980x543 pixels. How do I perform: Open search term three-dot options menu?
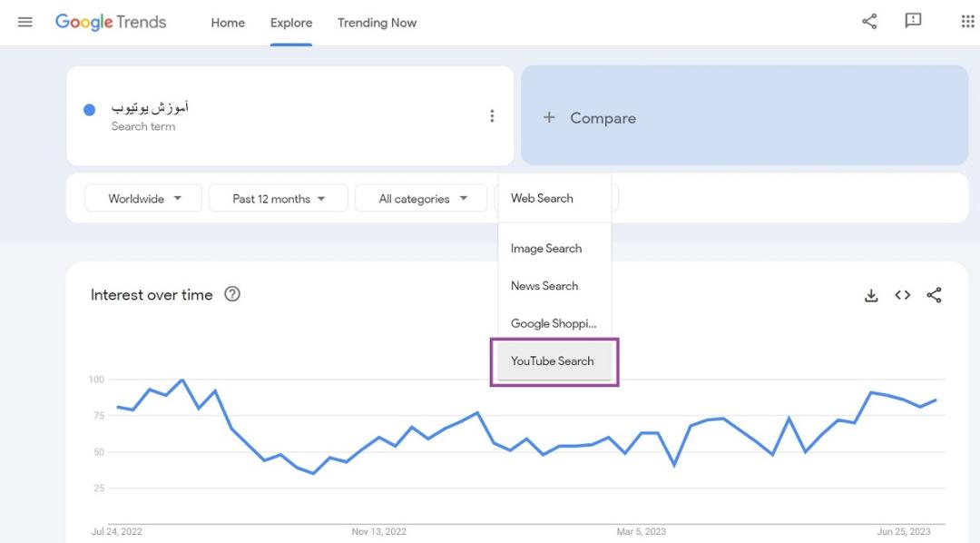(492, 115)
